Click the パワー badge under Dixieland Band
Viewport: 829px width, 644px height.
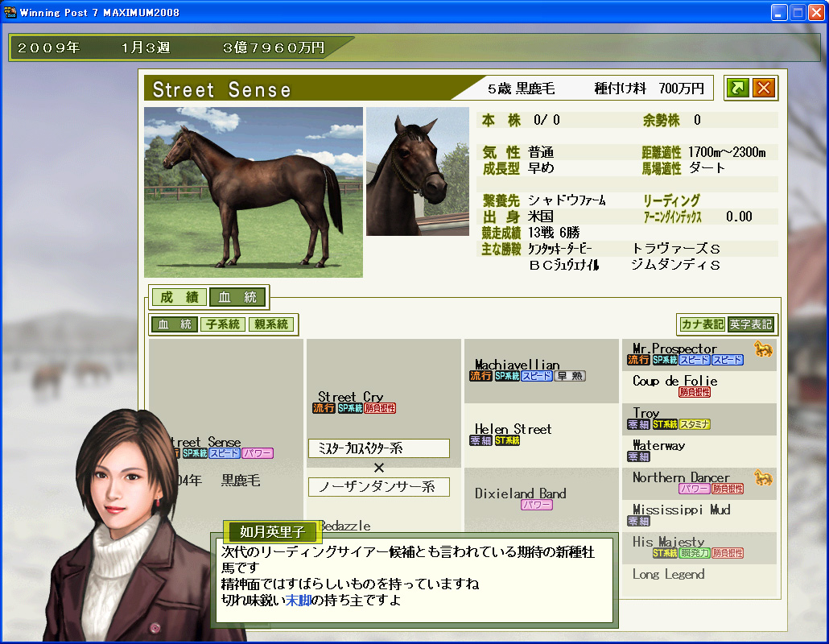[537, 505]
